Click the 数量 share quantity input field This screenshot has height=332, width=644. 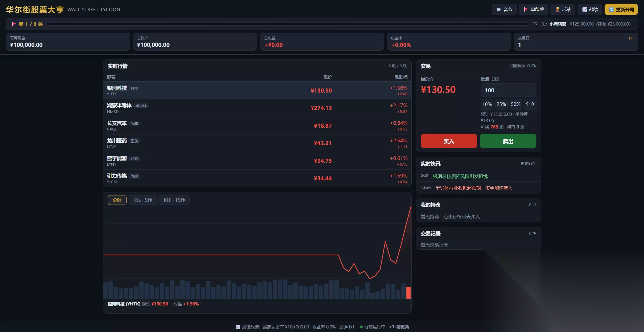508,90
